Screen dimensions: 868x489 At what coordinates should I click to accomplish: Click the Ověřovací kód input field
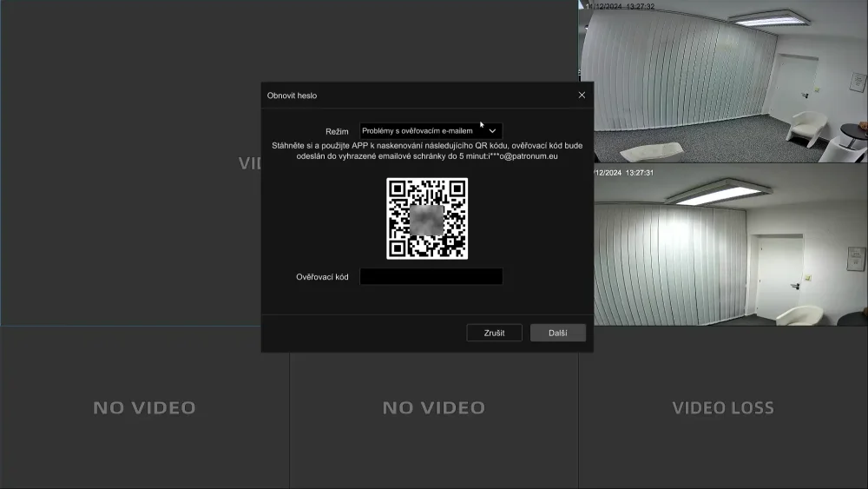click(x=431, y=276)
